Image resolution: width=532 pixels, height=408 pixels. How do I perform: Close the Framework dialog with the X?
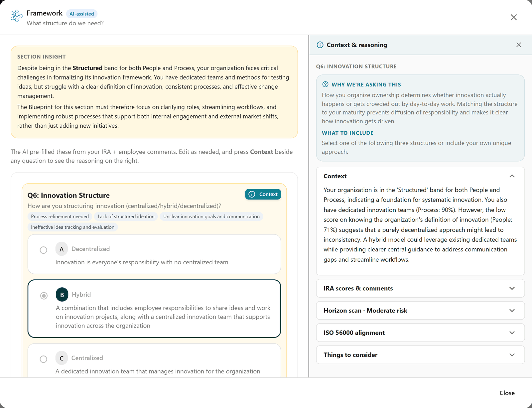[514, 17]
